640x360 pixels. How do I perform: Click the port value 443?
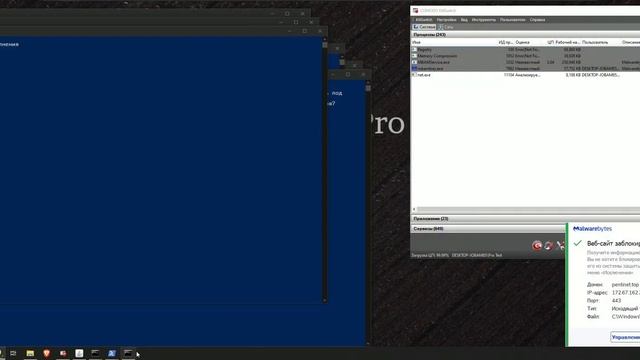coord(616,300)
